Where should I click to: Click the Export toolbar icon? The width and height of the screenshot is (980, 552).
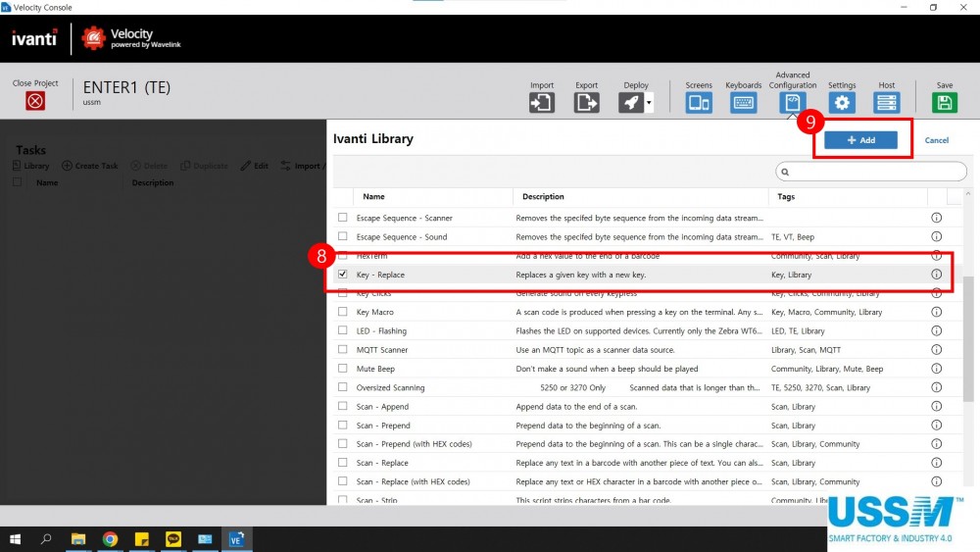click(586, 103)
